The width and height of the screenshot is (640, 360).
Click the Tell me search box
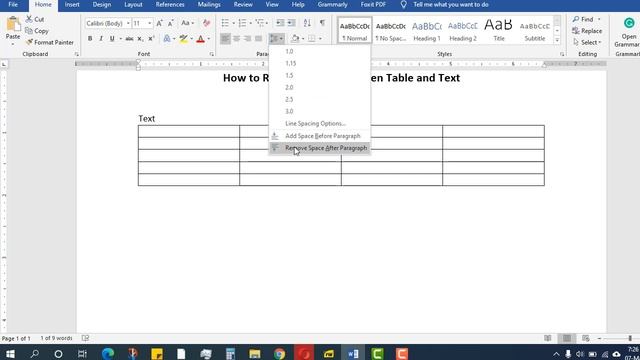click(451, 4)
